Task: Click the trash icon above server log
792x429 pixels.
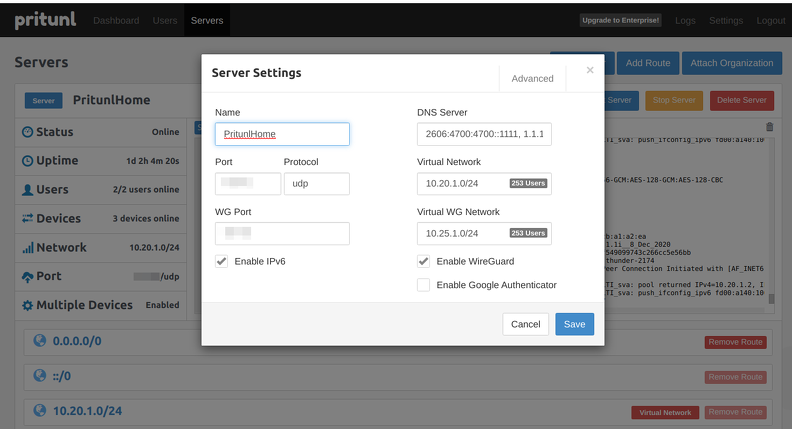Action: (769, 127)
